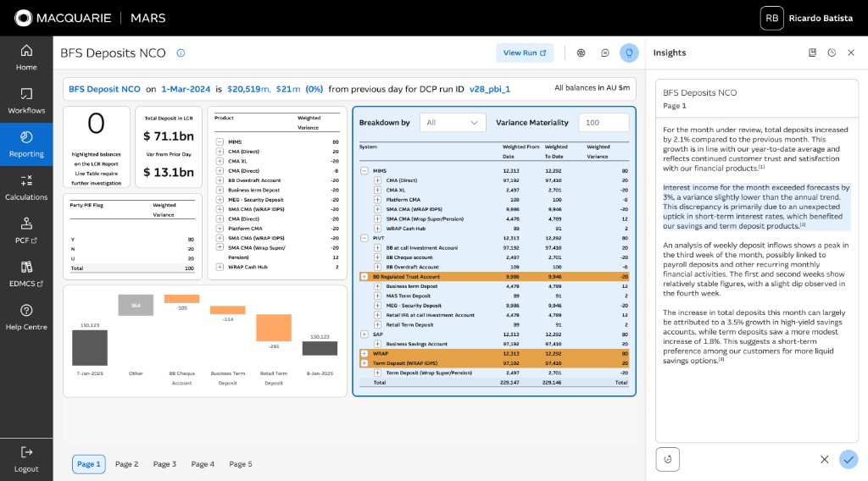Click the Logout icon

click(x=26, y=452)
